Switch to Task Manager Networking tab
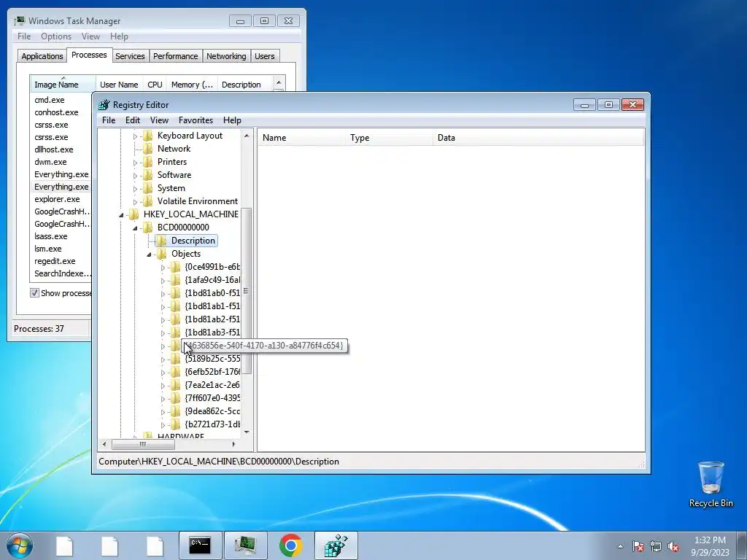Viewport: 747px width, 560px height. tap(226, 56)
